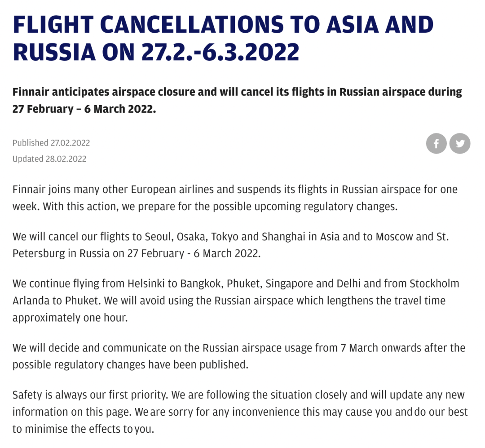This screenshot has width=485, height=448.
Task: Click the 'We continue flying from Helsinki' paragraph
Action: pos(235,300)
